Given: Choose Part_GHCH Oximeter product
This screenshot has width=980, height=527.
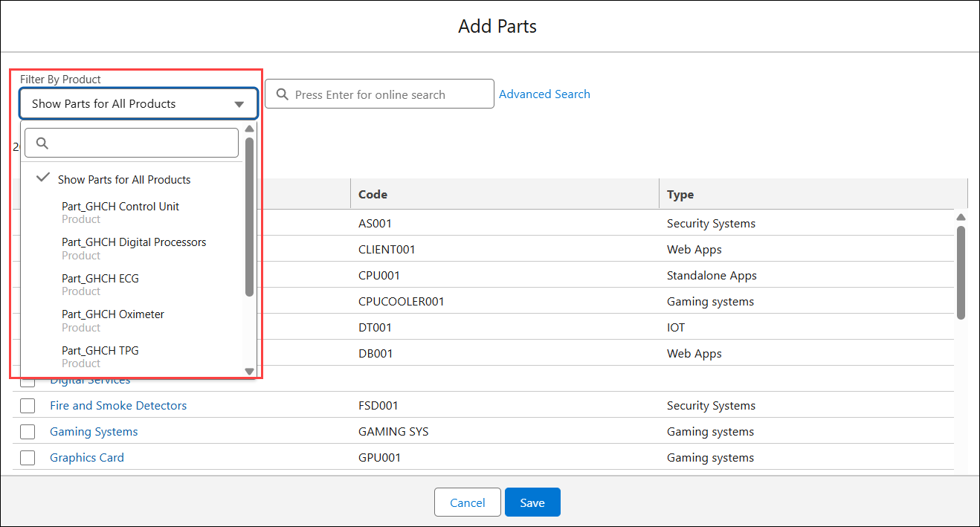Looking at the screenshot, I should (x=113, y=320).
